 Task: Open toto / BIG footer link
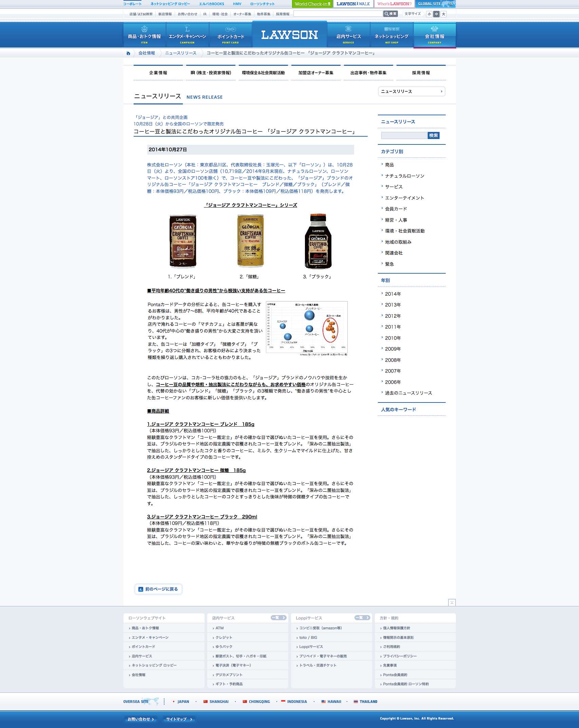(x=308, y=638)
